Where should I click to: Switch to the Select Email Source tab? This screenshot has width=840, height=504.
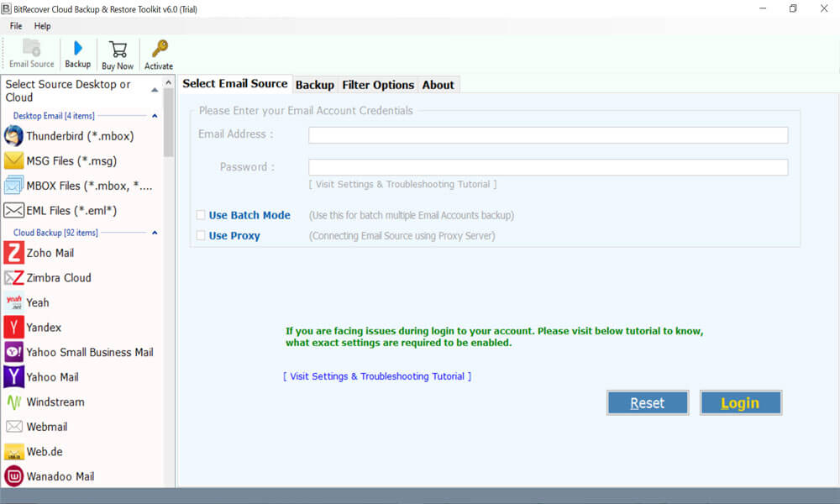pos(234,83)
